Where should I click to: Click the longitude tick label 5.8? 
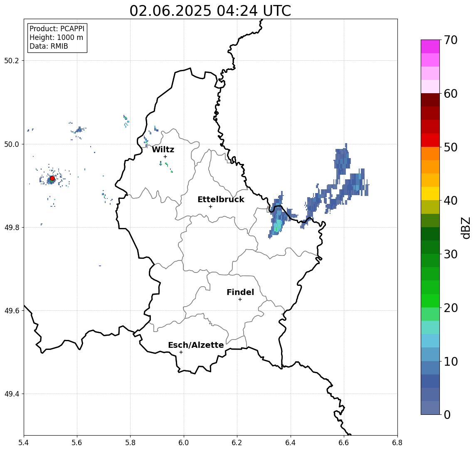pyautogui.click(x=130, y=443)
